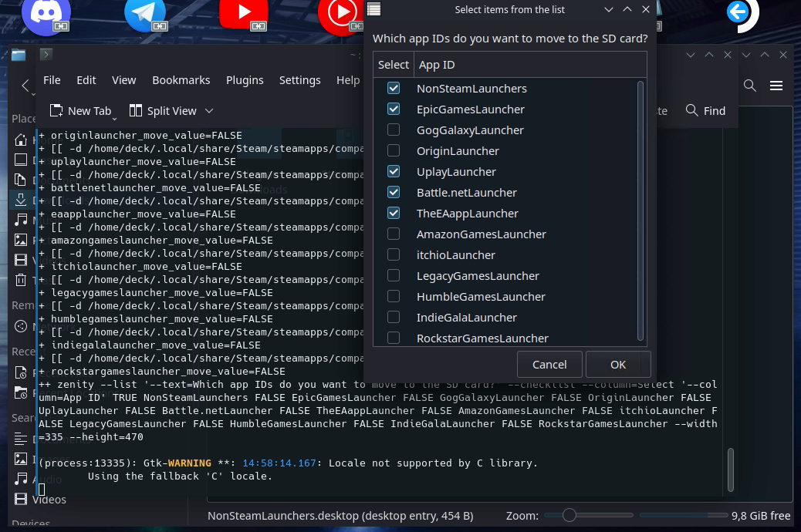Open Dolphin's hamburger menu

click(777, 86)
